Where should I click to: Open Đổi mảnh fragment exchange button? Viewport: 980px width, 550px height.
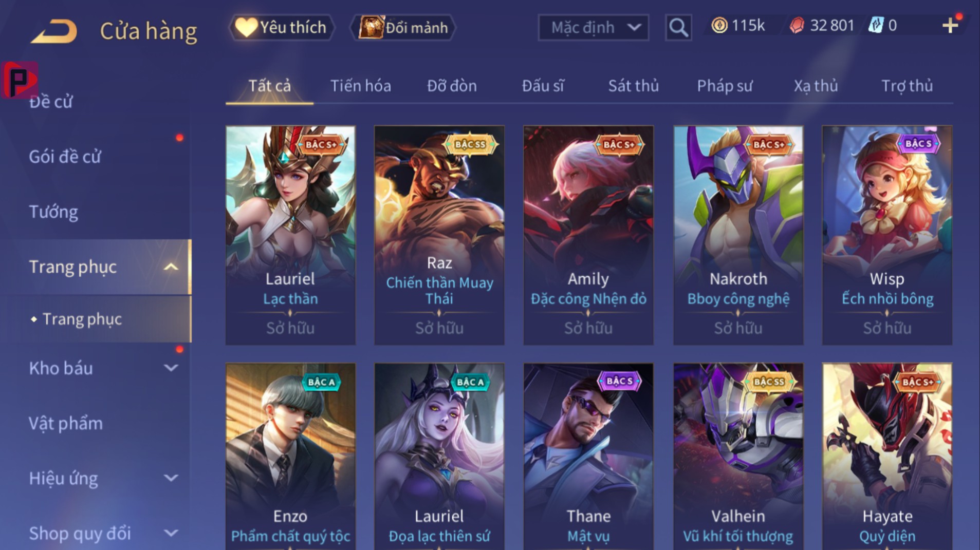point(403,27)
